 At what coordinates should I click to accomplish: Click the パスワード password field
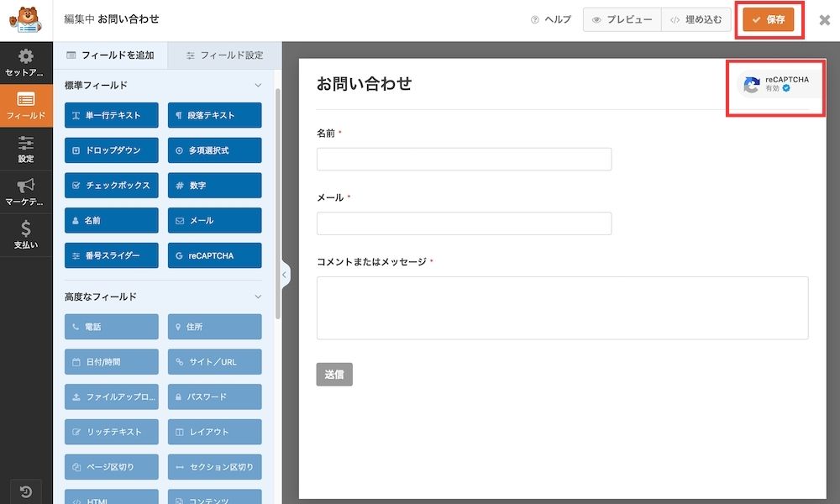pos(214,396)
